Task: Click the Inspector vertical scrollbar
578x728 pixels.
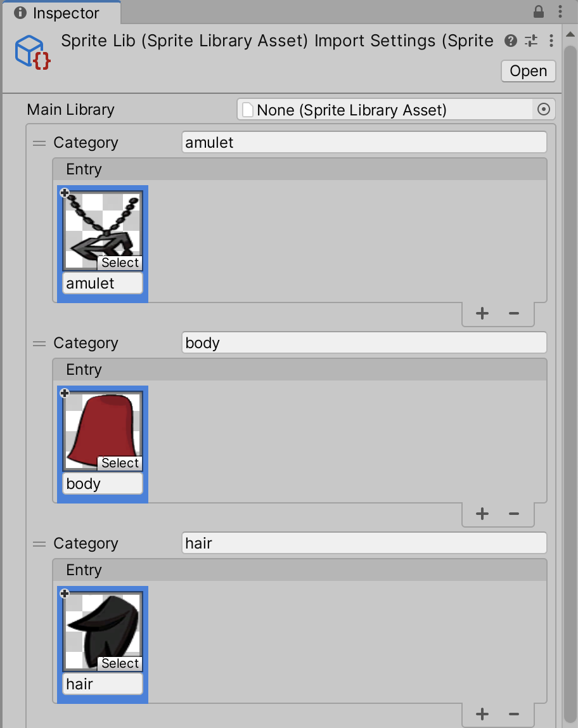Action: [x=570, y=380]
